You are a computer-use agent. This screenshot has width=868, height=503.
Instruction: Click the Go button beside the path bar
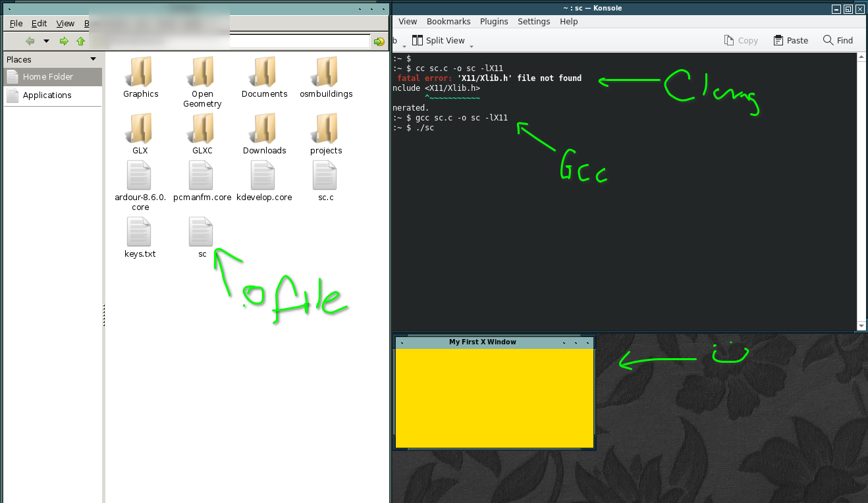point(379,41)
